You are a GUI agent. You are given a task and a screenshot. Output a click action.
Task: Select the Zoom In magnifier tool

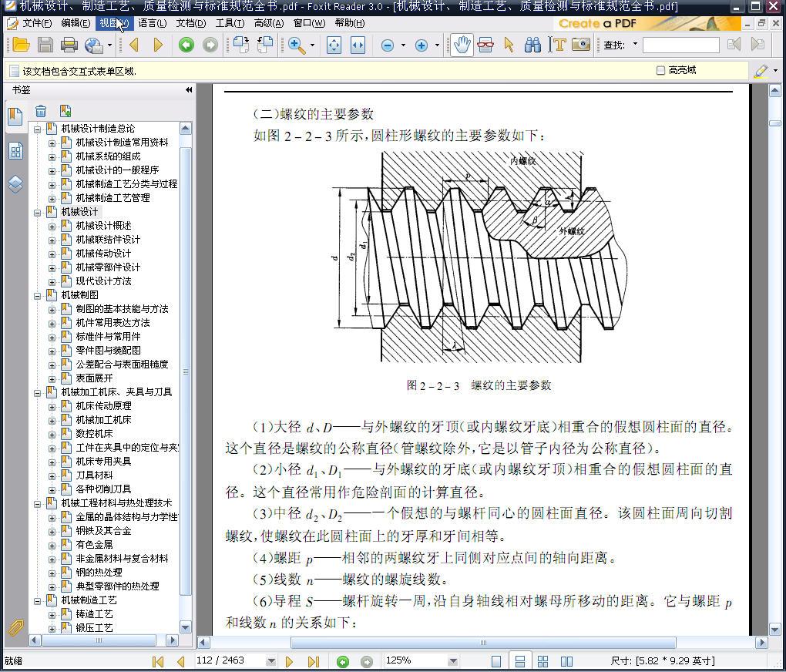click(x=297, y=45)
